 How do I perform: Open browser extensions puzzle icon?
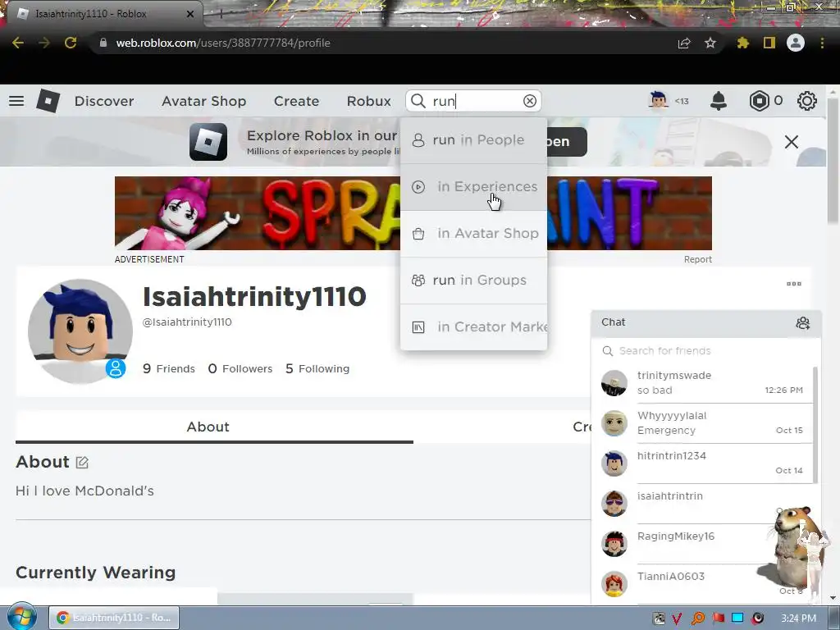coord(742,43)
